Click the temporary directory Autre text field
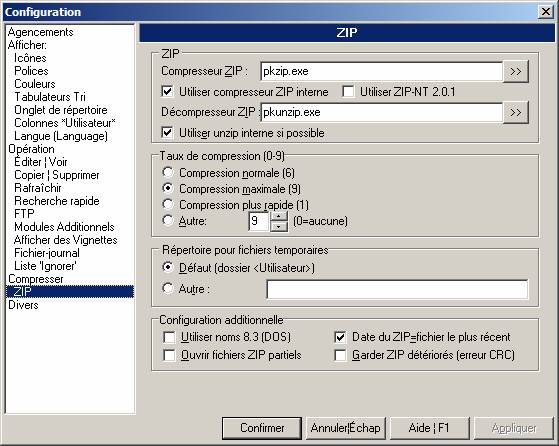Image resolution: width=559 pixels, height=446 pixels. 397,289
